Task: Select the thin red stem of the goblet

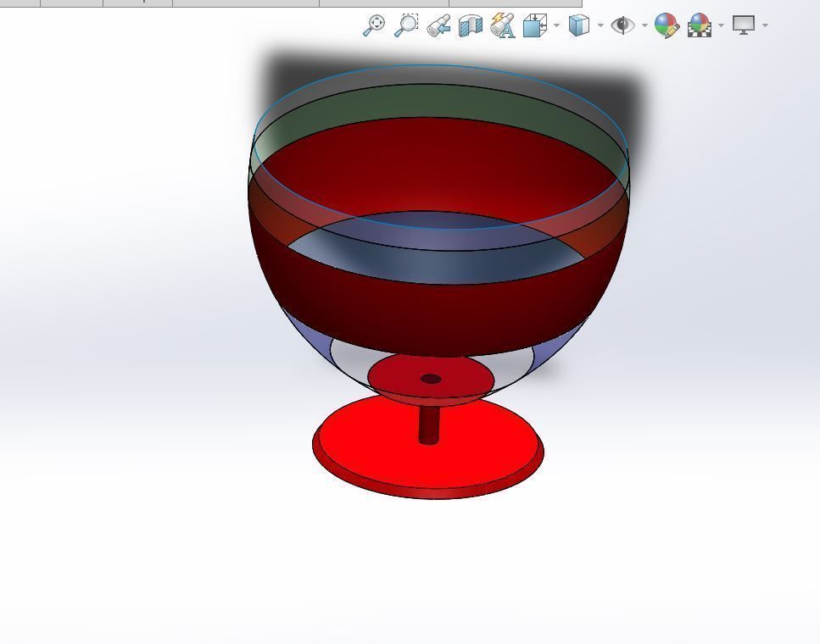Action: coord(429,425)
